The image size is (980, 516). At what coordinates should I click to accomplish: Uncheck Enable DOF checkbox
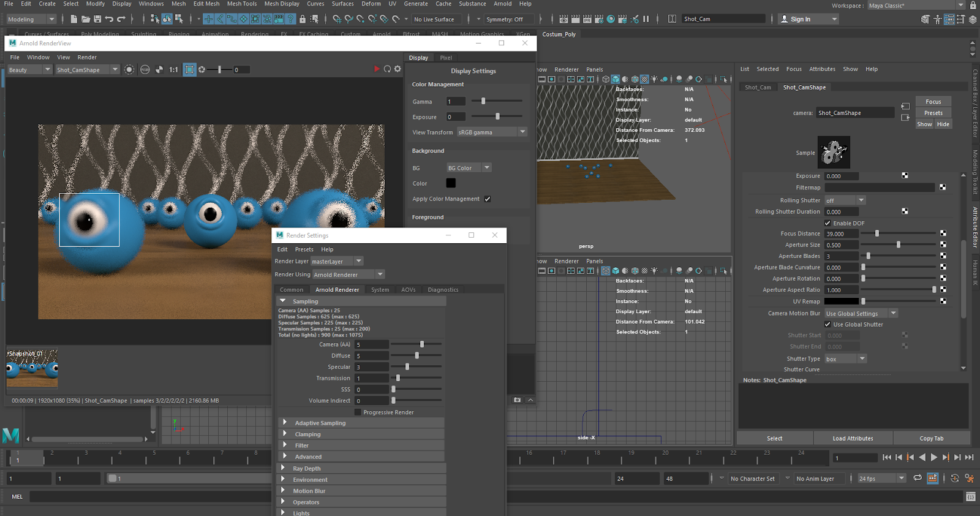point(827,223)
